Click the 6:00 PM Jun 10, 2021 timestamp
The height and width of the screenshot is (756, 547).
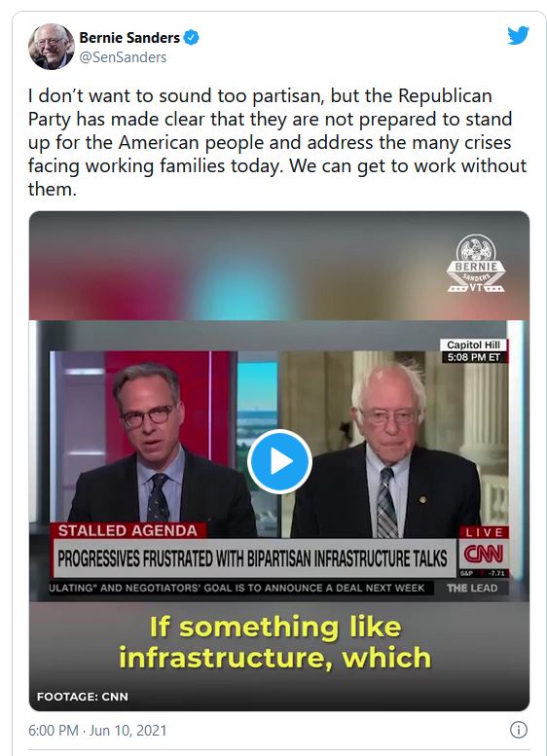point(97,730)
